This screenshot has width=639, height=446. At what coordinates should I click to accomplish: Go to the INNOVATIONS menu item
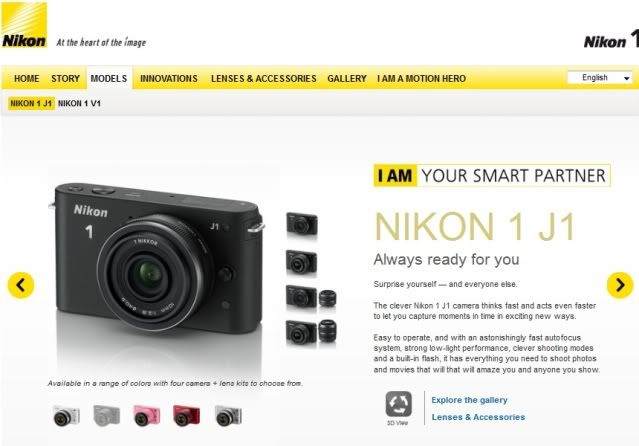[169, 78]
